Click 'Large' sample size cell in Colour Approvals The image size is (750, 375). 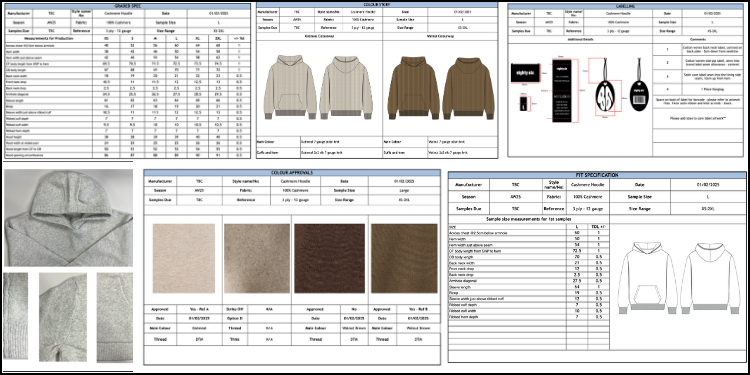pyautogui.click(x=404, y=191)
